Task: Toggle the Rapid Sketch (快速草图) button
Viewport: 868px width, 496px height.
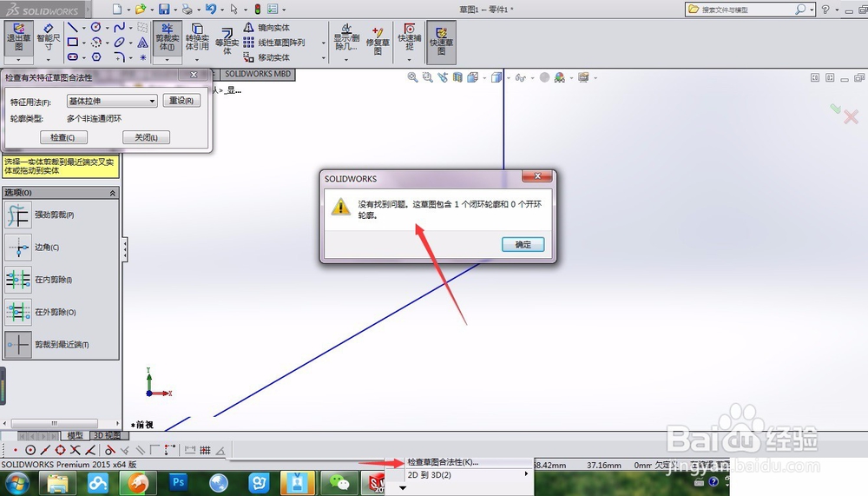Action: 441,42
